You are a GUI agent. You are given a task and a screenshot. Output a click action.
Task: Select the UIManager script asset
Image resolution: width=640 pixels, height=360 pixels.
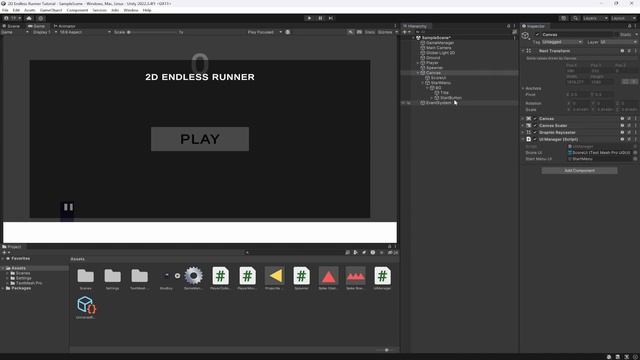[382, 276]
